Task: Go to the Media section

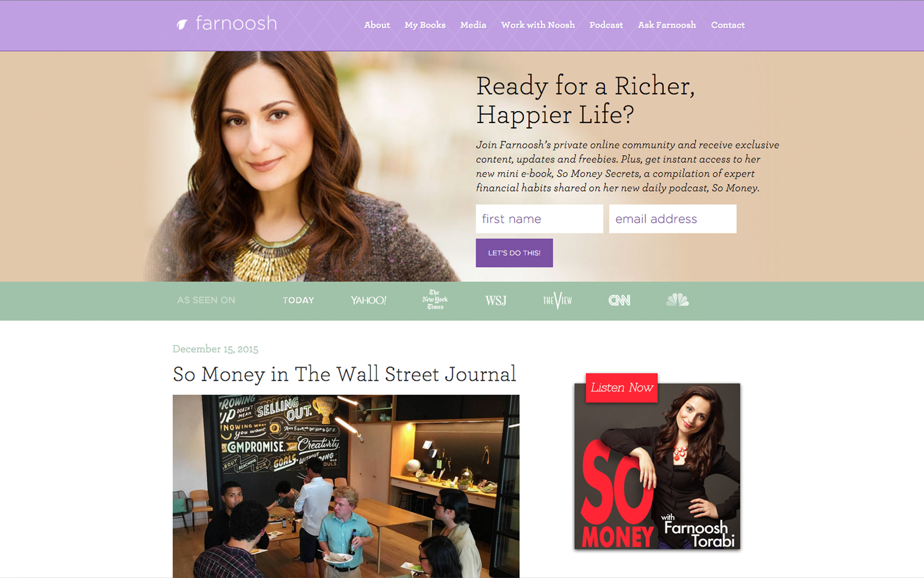Action: point(473,25)
